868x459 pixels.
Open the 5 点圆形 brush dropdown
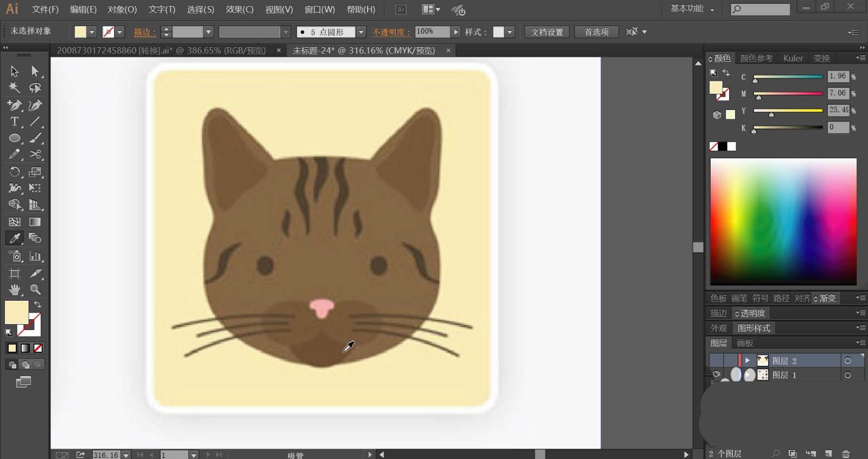tap(361, 32)
